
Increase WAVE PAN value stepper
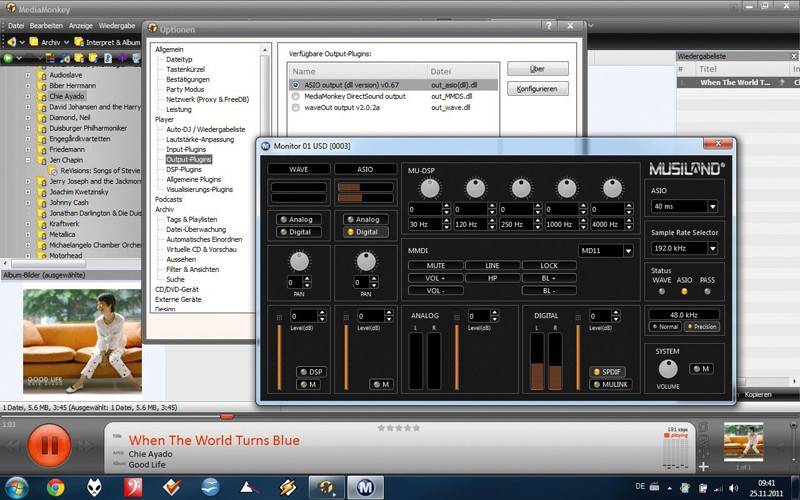pyautogui.click(x=307, y=279)
